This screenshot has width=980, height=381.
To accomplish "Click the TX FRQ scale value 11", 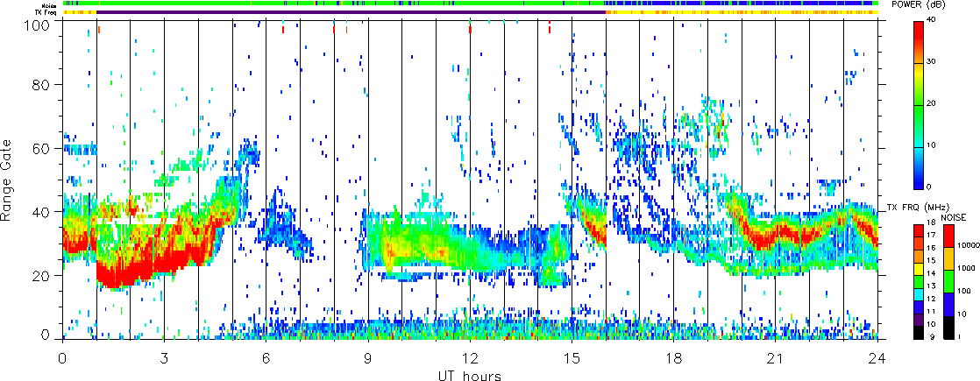I will click(x=931, y=311).
